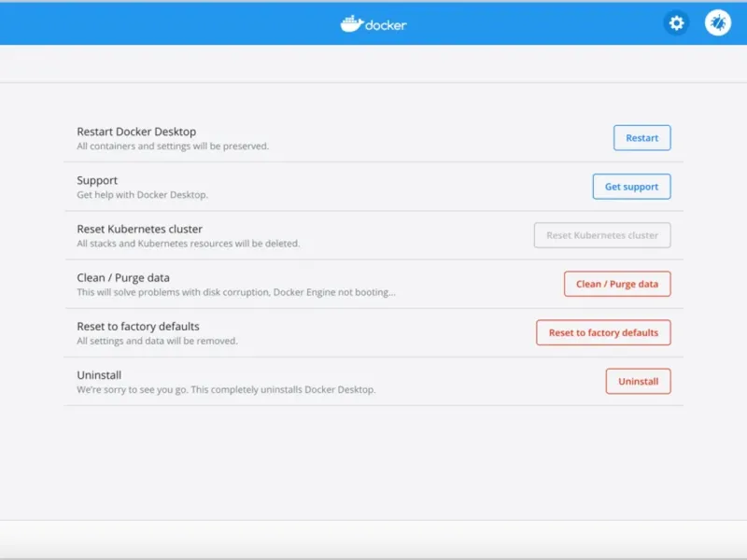
Task: Click the sorry to see you go text
Action: (226, 389)
